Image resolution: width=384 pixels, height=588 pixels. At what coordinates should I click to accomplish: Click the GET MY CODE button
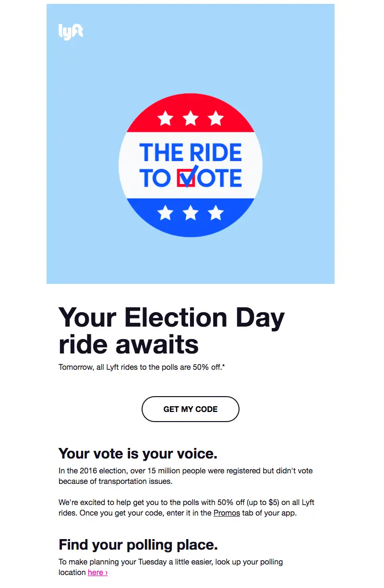[191, 409]
